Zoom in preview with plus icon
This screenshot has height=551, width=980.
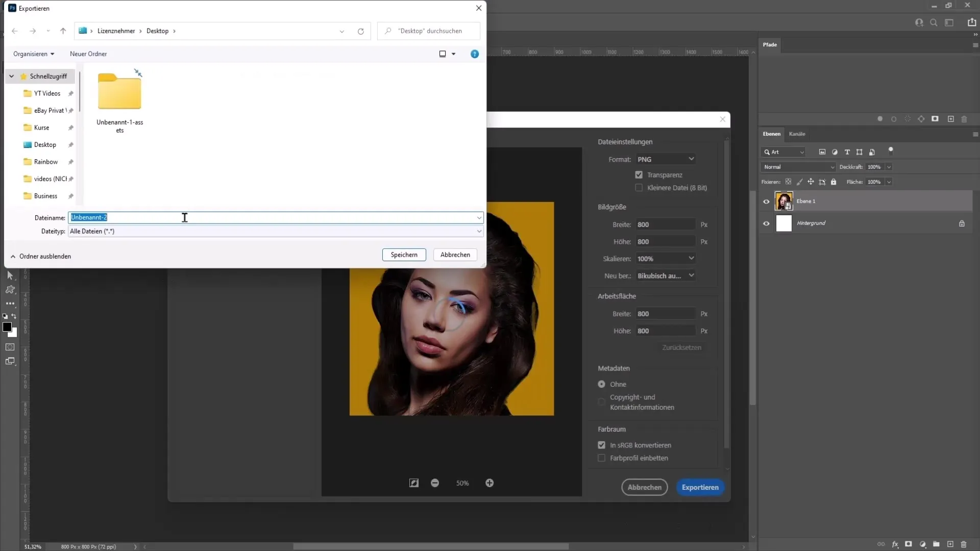click(489, 483)
